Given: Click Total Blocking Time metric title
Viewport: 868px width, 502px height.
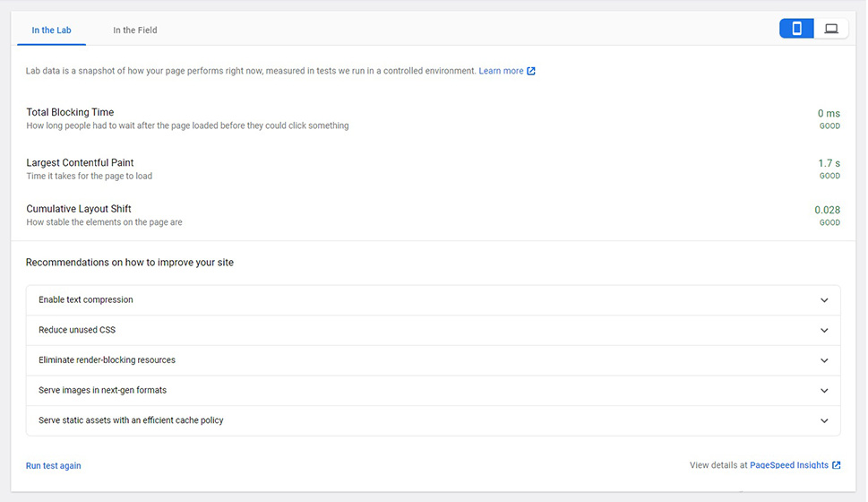Looking at the screenshot, I should [70, 112].
